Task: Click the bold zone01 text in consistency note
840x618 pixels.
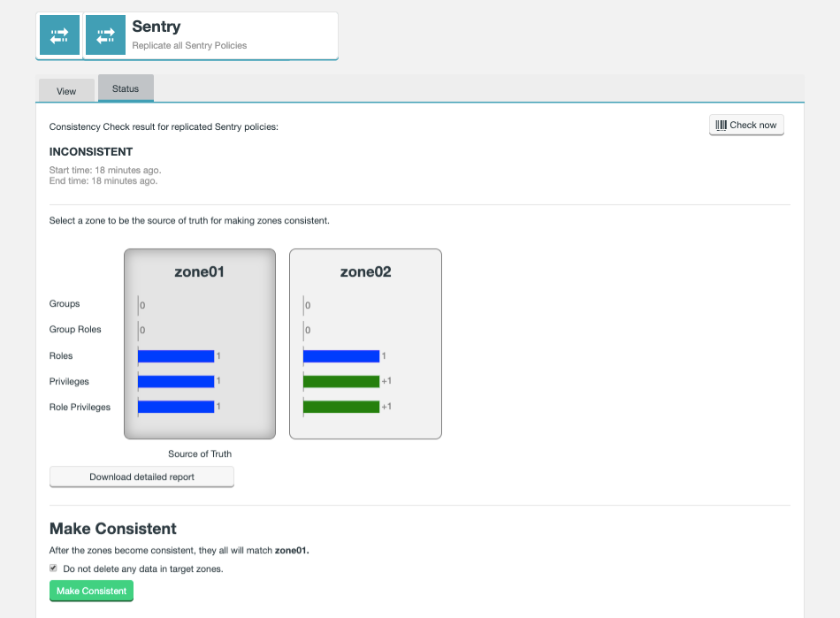Action: coord(292,550)
